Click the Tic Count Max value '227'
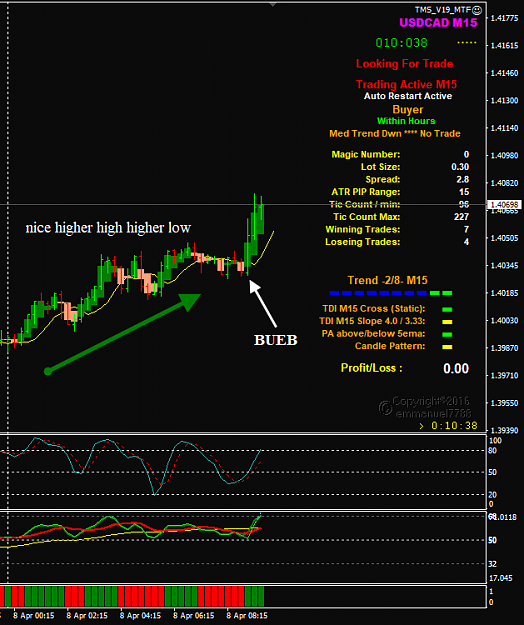524x625 pixels. pyautogui.click(x=461, y=216)
